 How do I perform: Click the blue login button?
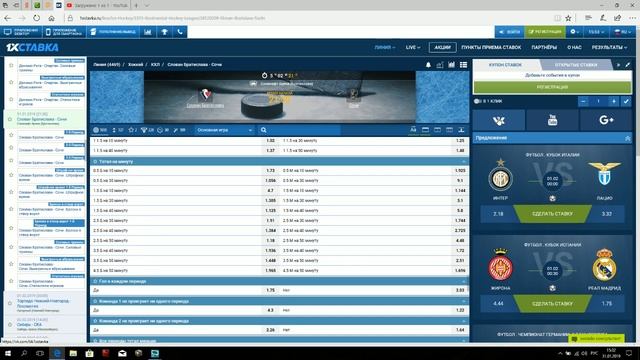(509, 32)
